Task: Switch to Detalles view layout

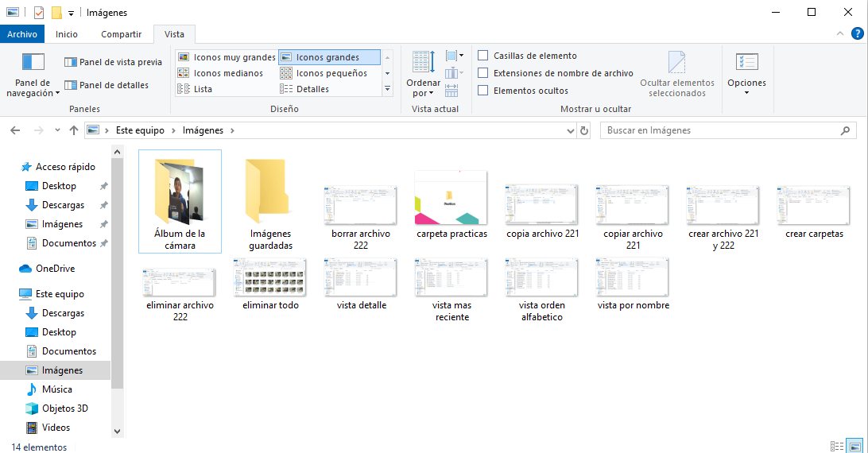Action: tap(286, 89)
